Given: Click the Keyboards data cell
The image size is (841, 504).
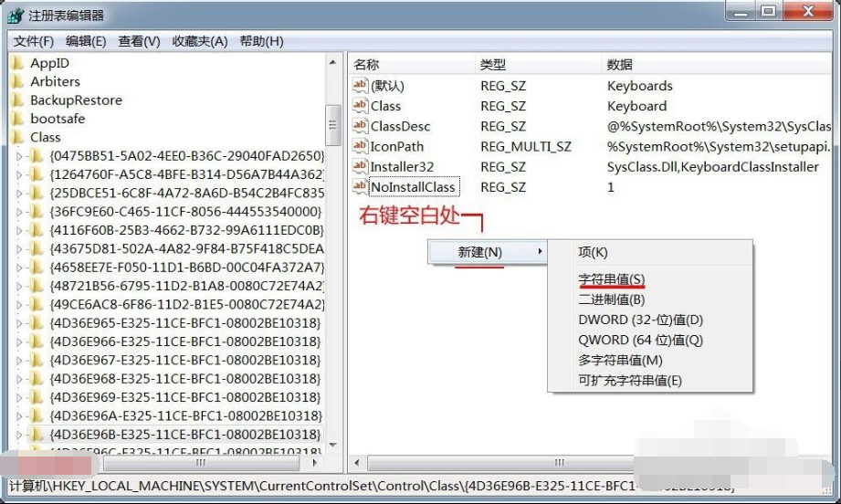Looking at the screenshot, I should [x=640, y=86].
